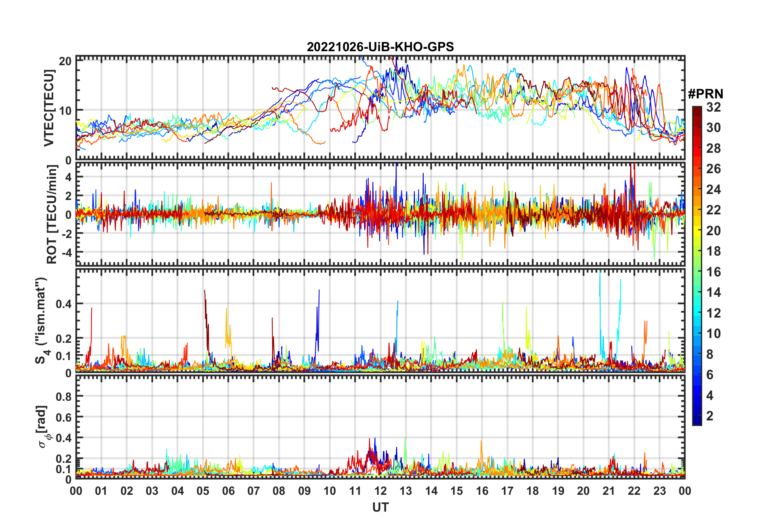The height and width of the screenshot is (532, 761).
Task: Click VTEC y-axis tick label 20
Action: click(65, 61)
